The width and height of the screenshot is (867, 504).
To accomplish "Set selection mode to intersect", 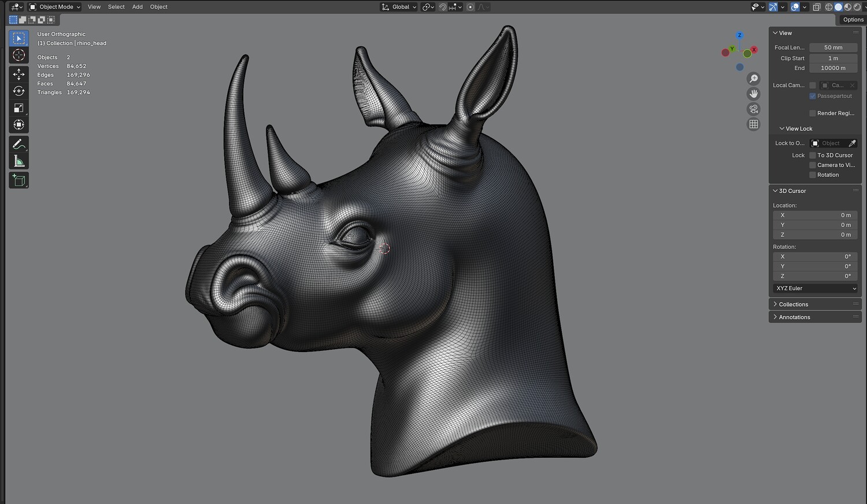I will tap(51, 20).
